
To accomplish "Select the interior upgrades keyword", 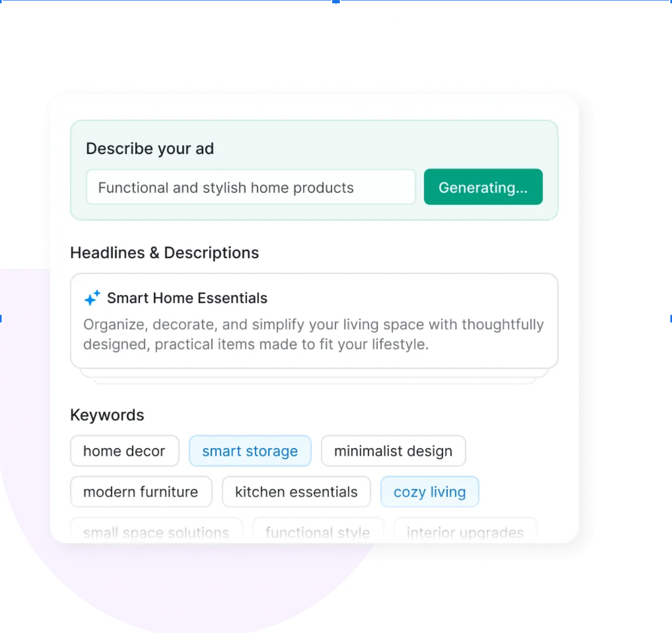I will click(465, 532).
